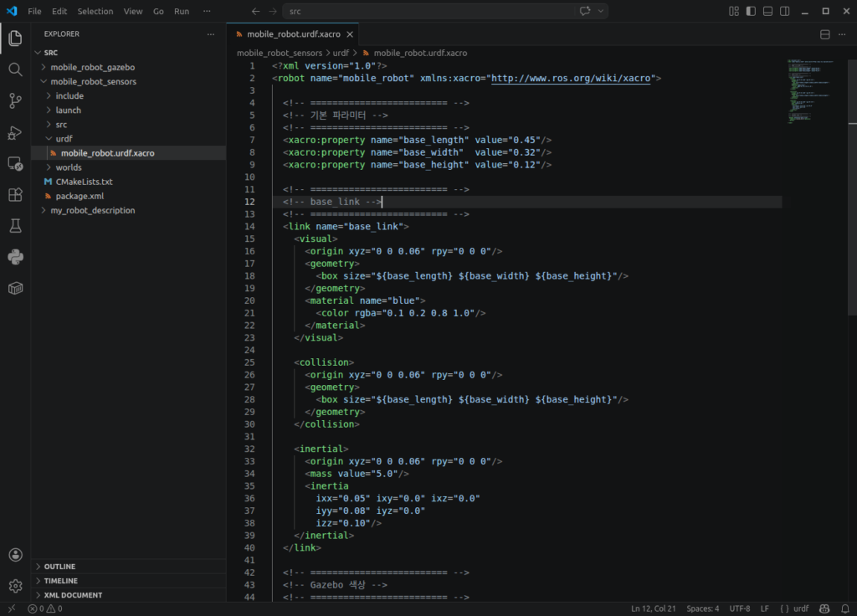Collapse the SRC root folder

128,53
